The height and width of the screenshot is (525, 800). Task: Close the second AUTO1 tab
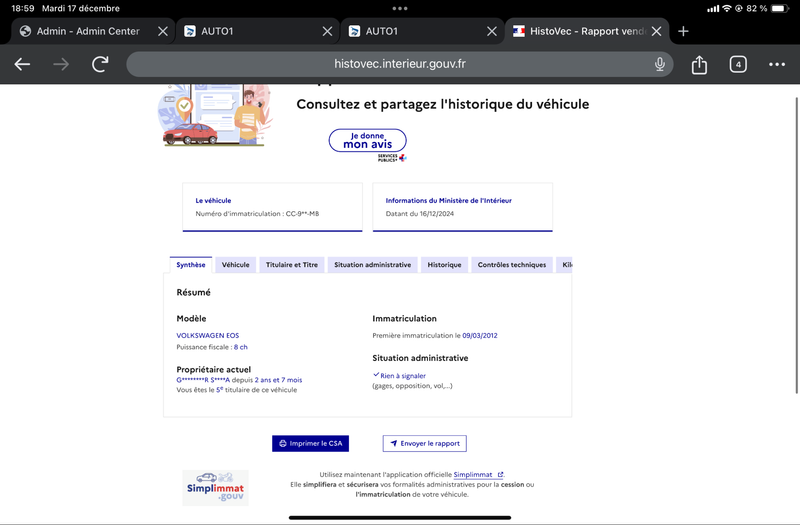pos(492,31)
